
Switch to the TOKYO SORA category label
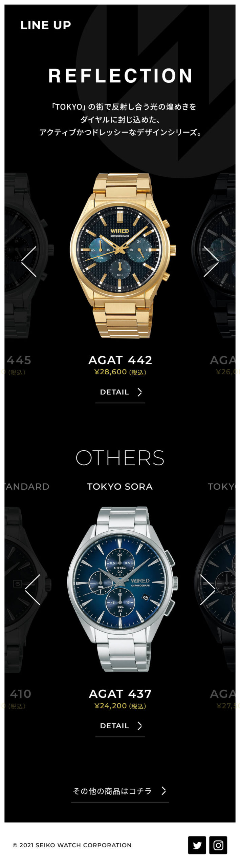pyautogui.click(x=120, y=487)
